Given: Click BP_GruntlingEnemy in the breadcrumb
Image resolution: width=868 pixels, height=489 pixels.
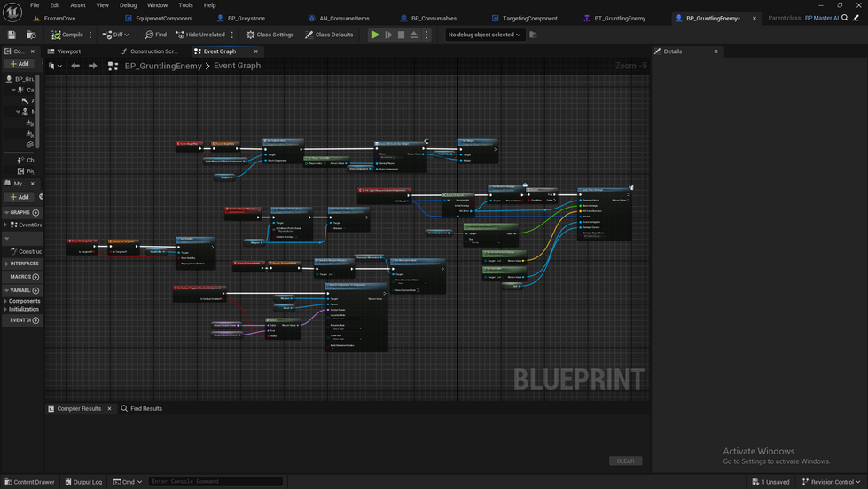Looking at the screenshot, I should (x=163, y=66).
